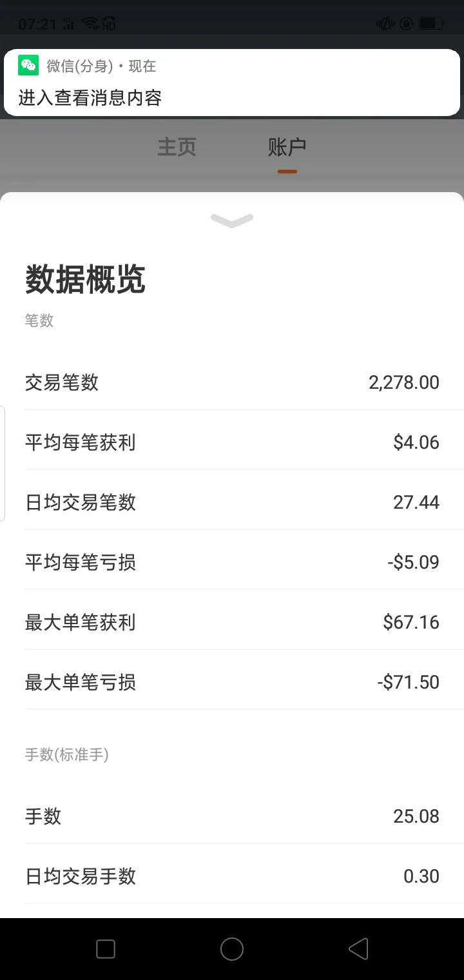Tap the Android back navigation icon
The image size is (464, 980).
pyautogui.click(x=358, y=948)
